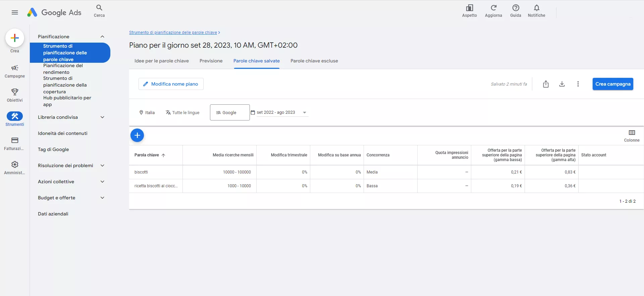Click the Stato account column header
Screen dimensions: 644x296
point(594,155)
